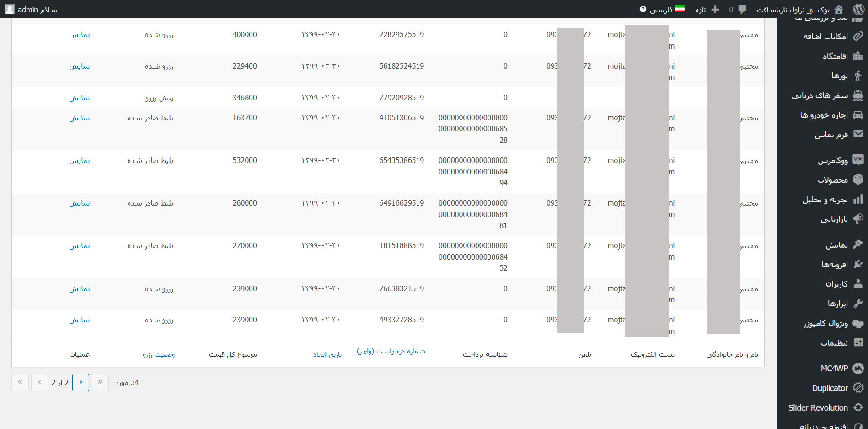Click the home icon for site name

pyautogui.click(x=839, y=9)
